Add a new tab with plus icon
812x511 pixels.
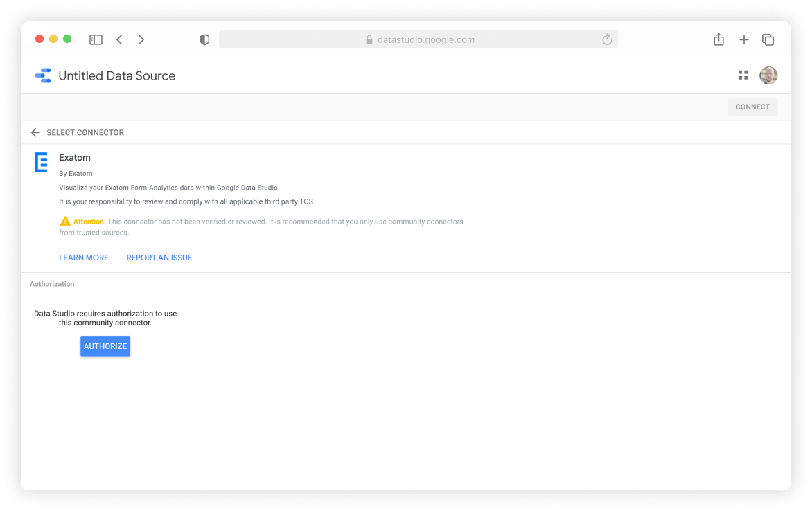[x=743, y=40]
